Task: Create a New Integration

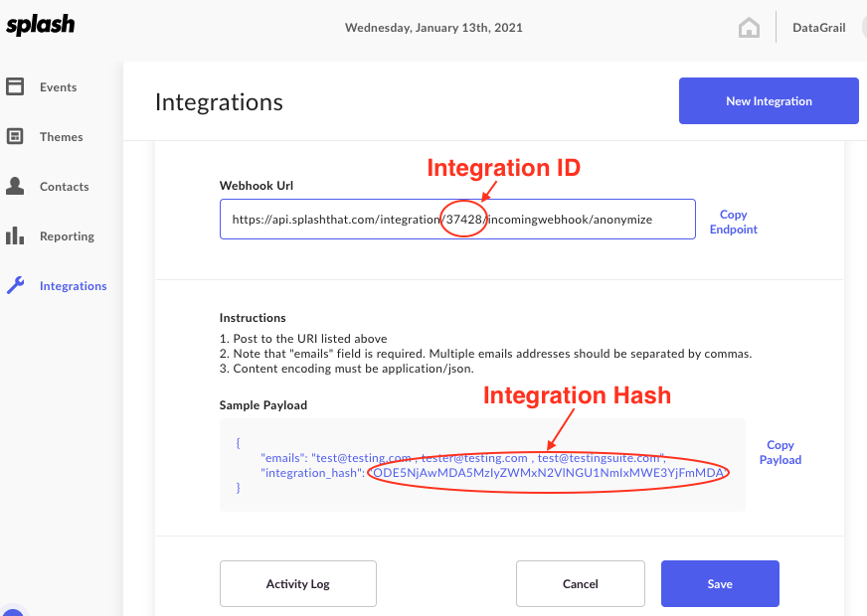Action: coord(769,101)
